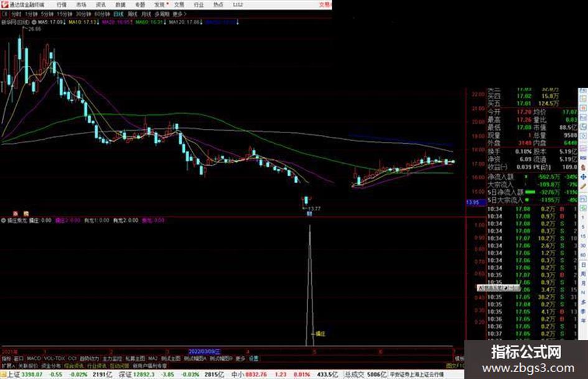Select the 60分钟 period tab
Screen dimensions: 588x379
102,14
